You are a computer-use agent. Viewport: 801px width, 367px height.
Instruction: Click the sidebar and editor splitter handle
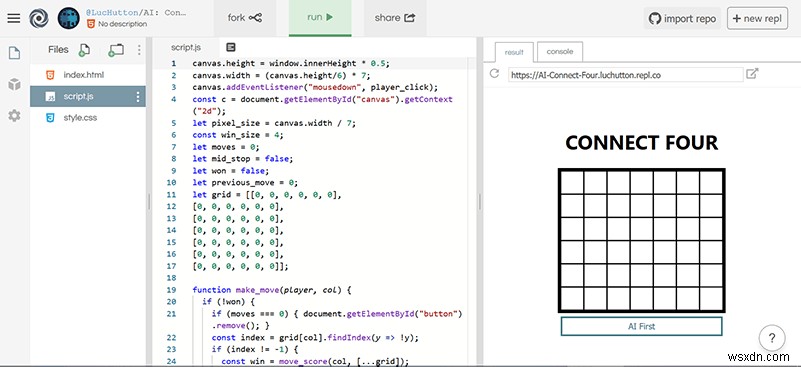tap(149, 201)
